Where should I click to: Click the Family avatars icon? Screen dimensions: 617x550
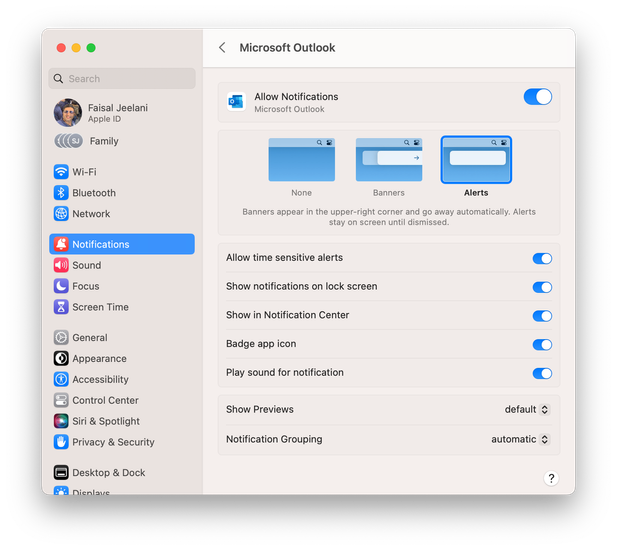point(68,141)
